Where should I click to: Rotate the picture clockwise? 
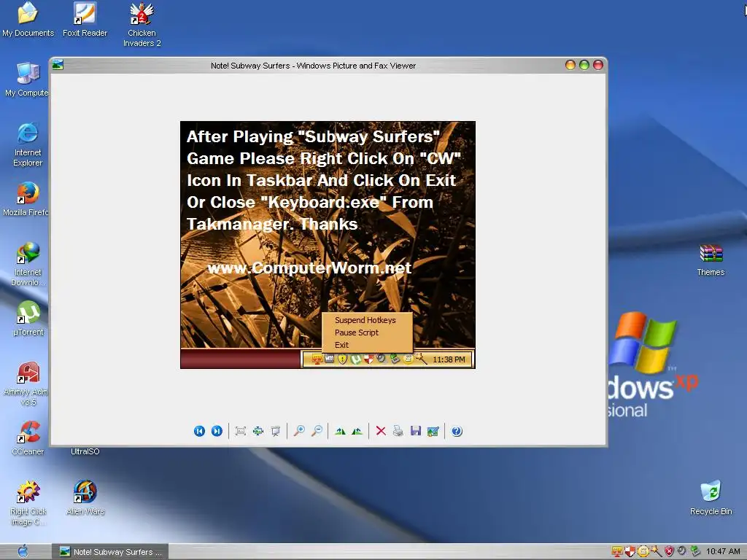click(340, 432)
